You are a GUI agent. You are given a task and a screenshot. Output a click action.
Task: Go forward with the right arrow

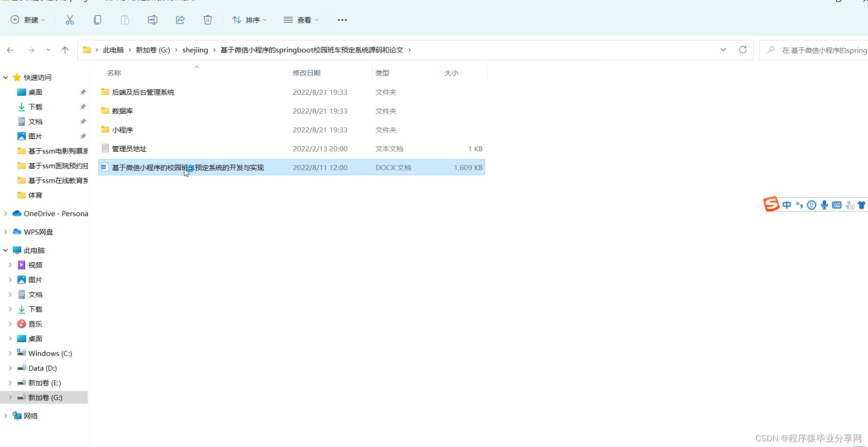[x=31, y=50]
